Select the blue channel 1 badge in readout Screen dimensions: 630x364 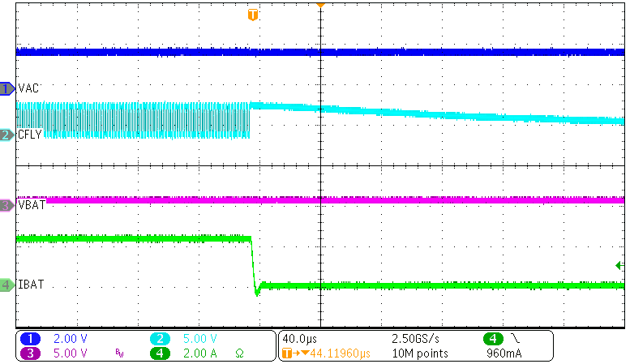pyautogui.click(x=30, y=339)
